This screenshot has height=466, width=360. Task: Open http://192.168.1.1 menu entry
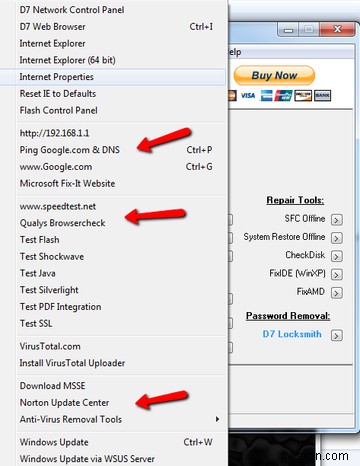(113, 133)
